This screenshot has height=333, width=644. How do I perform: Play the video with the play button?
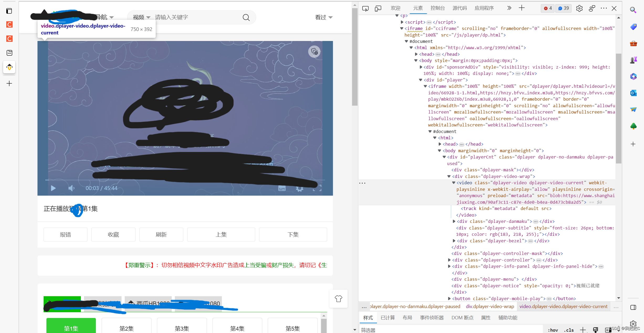tap(53, 188)
